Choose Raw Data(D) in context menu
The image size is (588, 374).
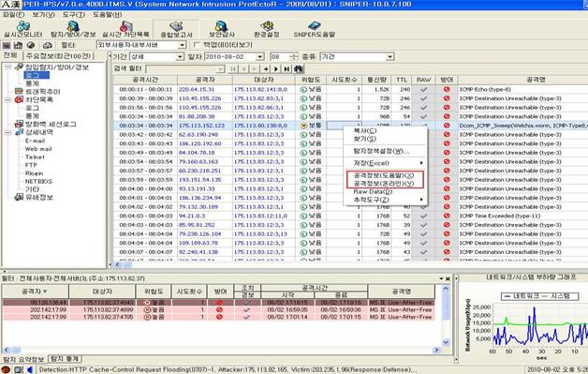point(385,191)
